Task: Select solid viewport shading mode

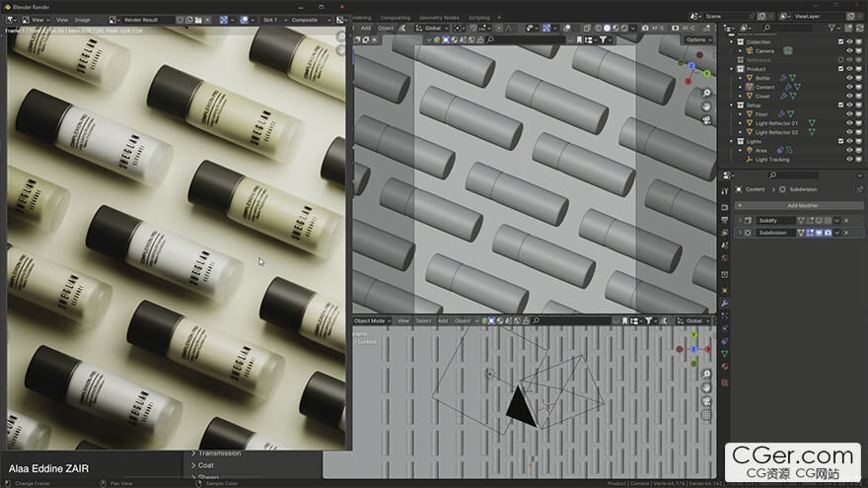Action: coord(608,28)
